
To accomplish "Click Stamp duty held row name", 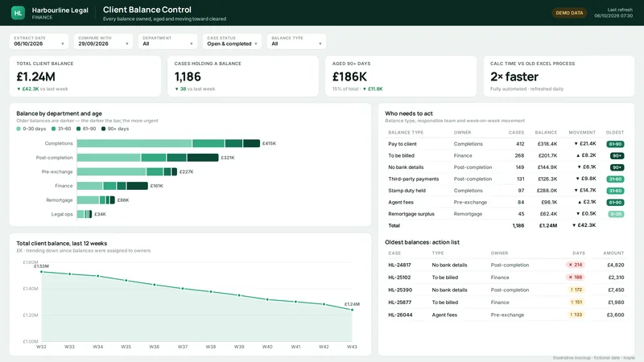I will tap(407, 191).
